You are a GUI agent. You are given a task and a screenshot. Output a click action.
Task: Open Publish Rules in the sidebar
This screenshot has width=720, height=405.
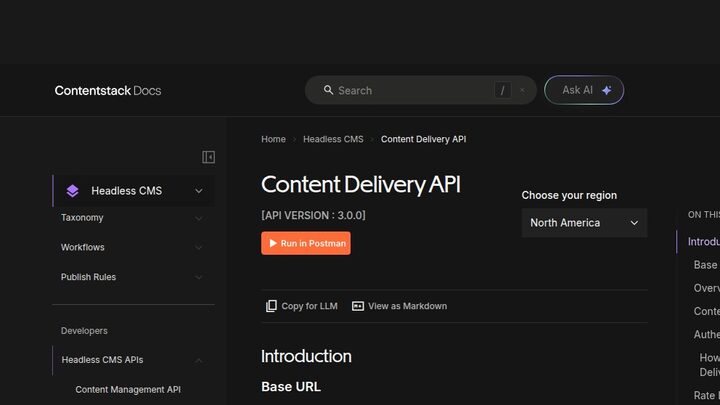tap(88, 277)
